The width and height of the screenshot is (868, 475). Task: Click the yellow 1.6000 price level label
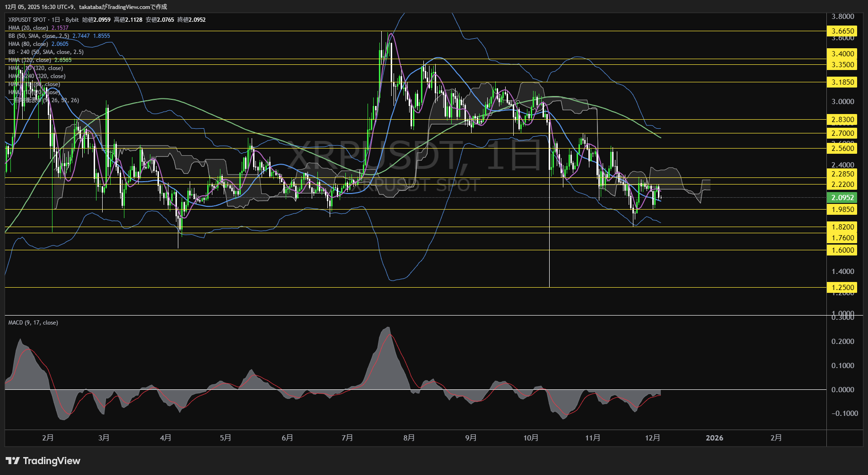[842, 250]
